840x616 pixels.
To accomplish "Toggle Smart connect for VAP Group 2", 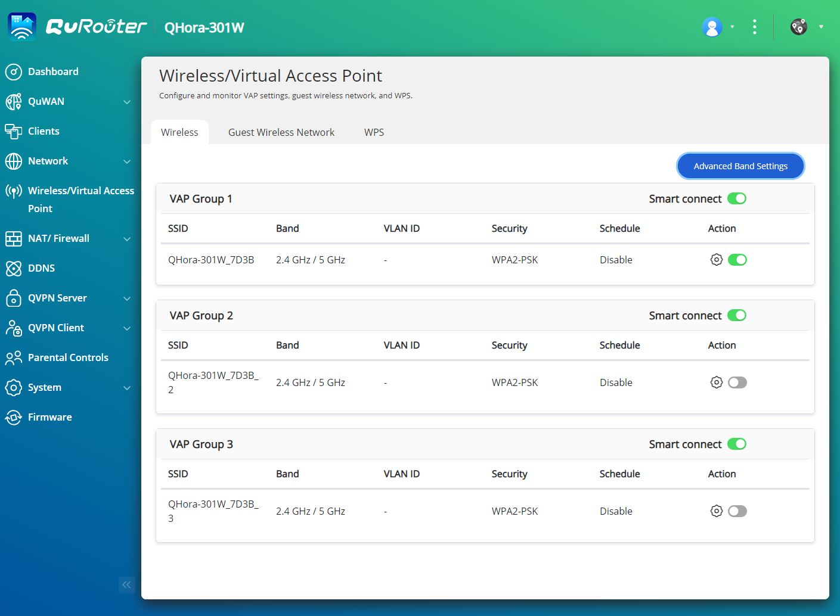I will (737, 316).
